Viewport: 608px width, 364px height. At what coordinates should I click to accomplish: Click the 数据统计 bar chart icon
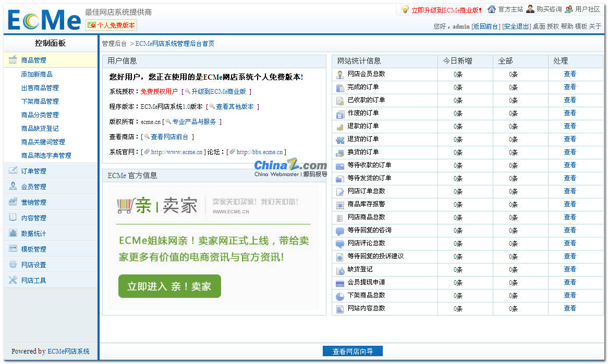point(13,233)
